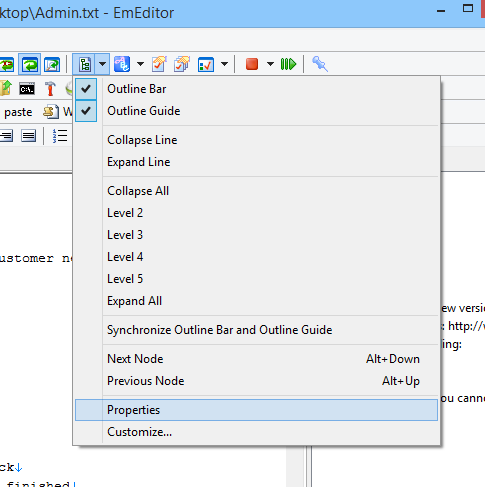The image size is (485, 487).
Task: Choose Expand Line from the menu
Action: 256,162
